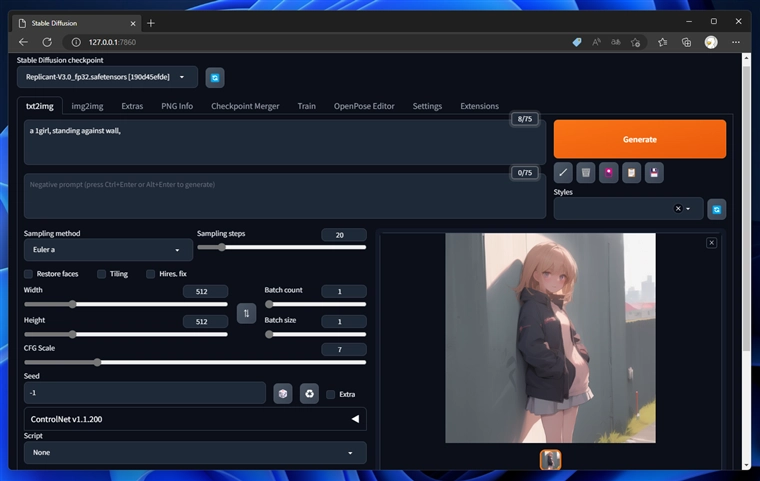Screen dimensions: 760x481
Task: Clear the selected styles with X
Action: [678, 208]
